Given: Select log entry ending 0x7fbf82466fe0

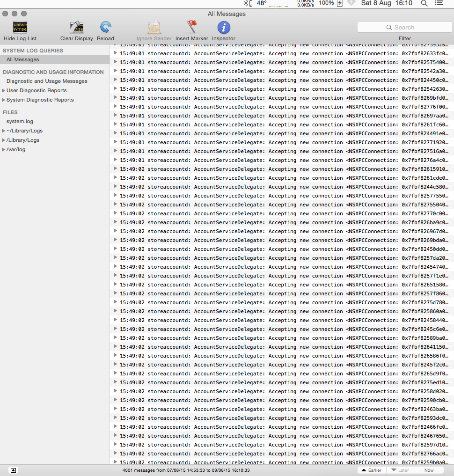Looking at the screenshot, I should point(282,427).
